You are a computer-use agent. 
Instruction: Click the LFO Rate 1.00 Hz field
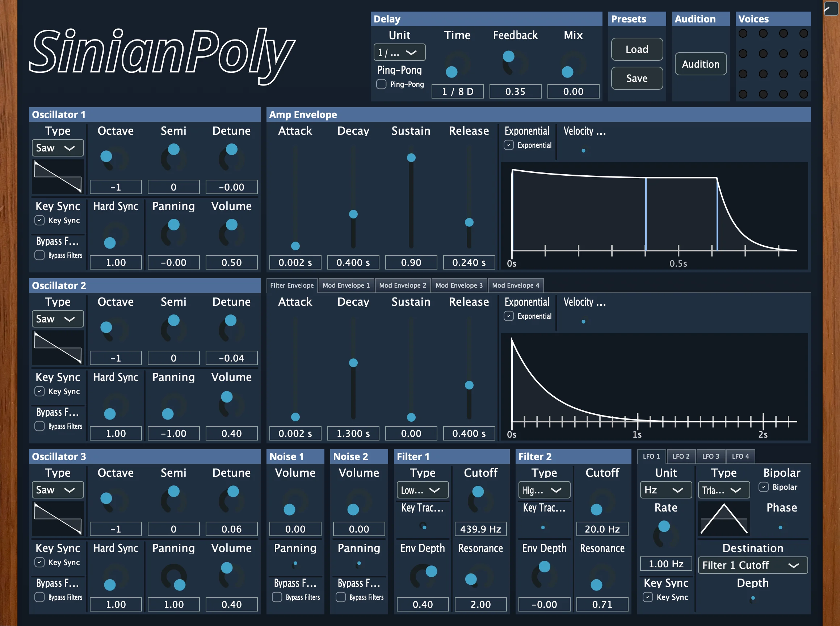click(x=666, y=563)
